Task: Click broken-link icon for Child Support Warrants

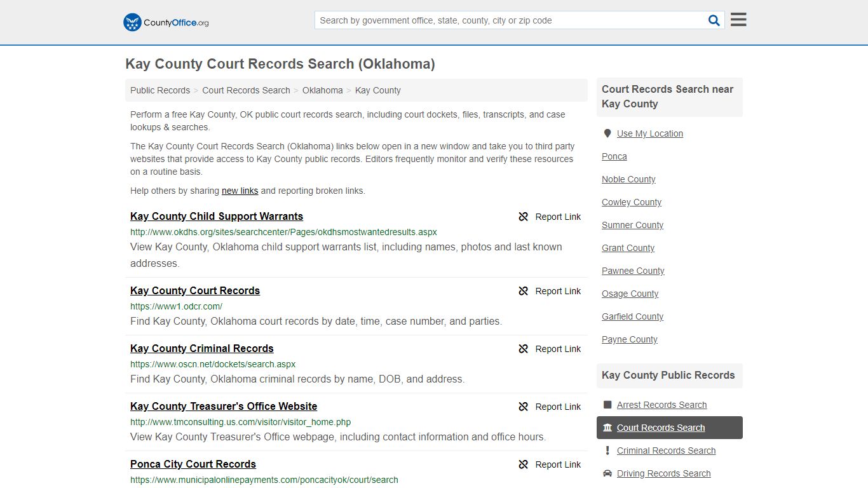Action: click(524, 217)
